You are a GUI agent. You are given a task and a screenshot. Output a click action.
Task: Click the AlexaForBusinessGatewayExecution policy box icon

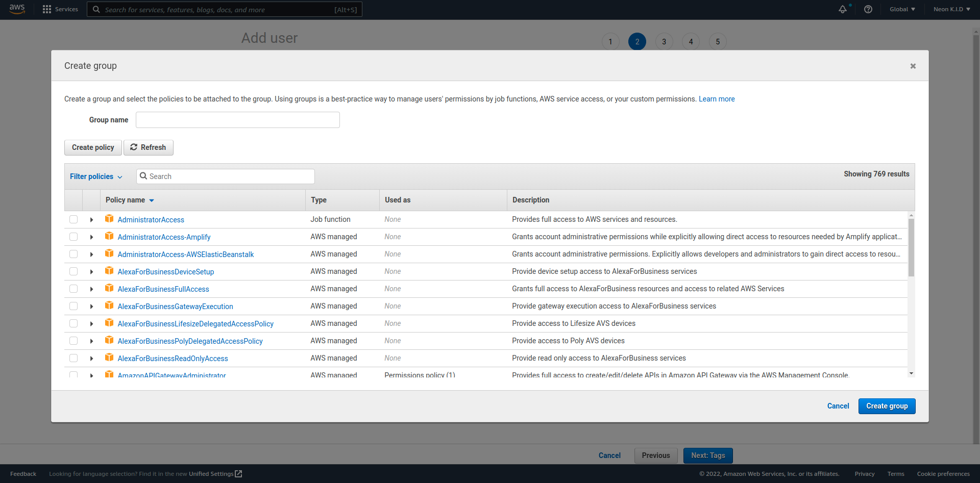point(109,306)
